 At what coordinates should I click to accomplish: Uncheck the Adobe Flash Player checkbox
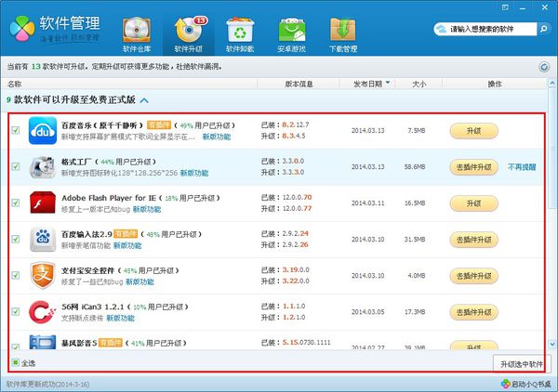coord(15,203)
